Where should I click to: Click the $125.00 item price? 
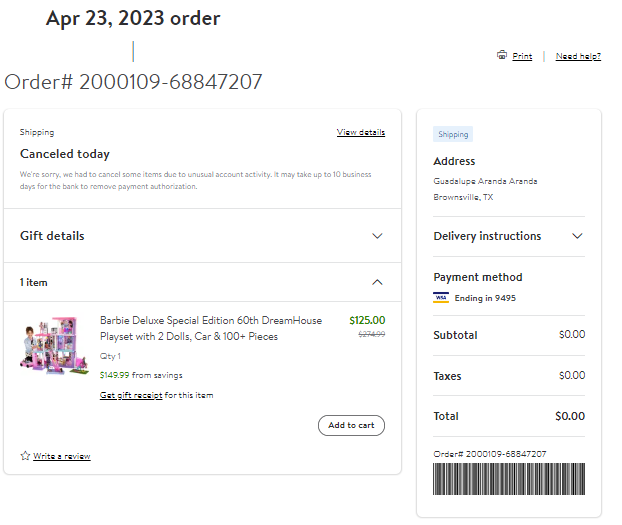tap(367, 320)
